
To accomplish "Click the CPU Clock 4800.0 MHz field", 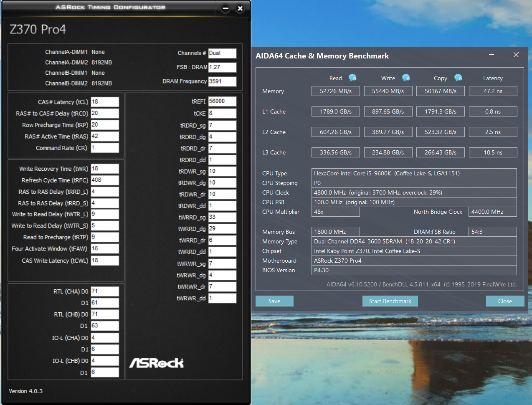I will point(414,192).
